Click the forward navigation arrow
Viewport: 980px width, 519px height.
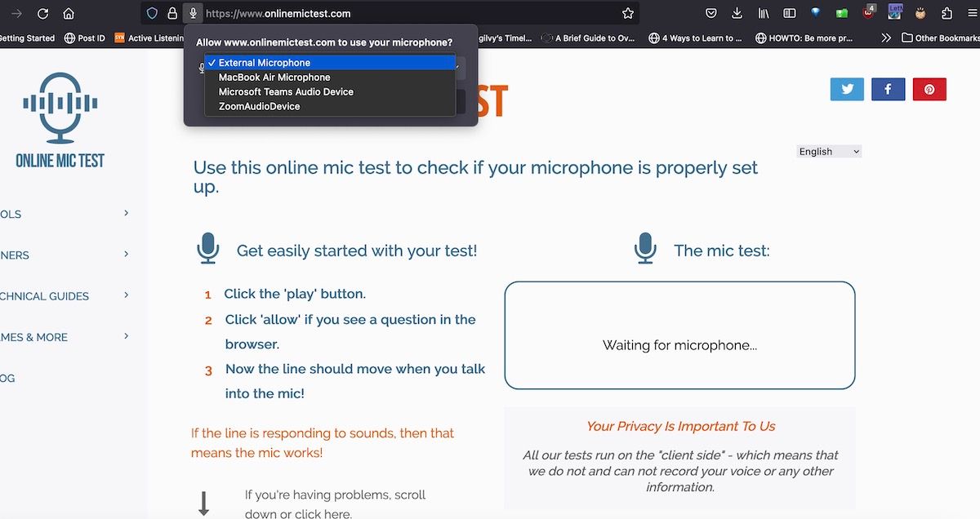coord(16,13)
